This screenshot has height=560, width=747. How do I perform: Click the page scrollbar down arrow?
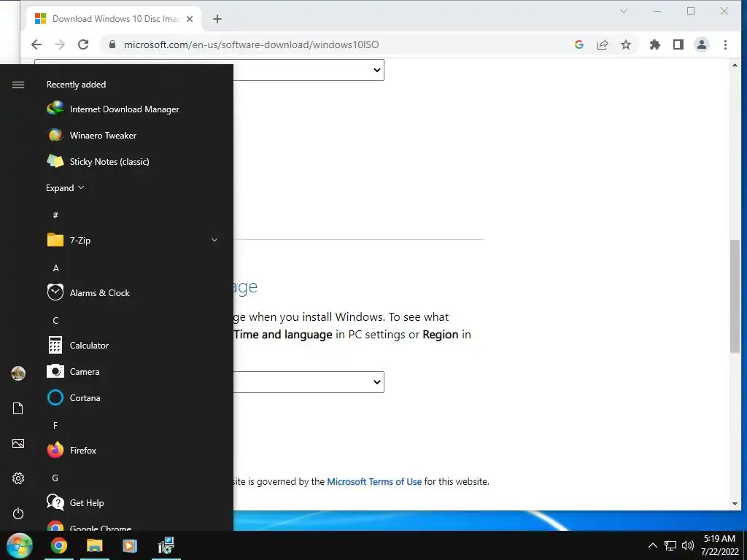pos(735,504)
